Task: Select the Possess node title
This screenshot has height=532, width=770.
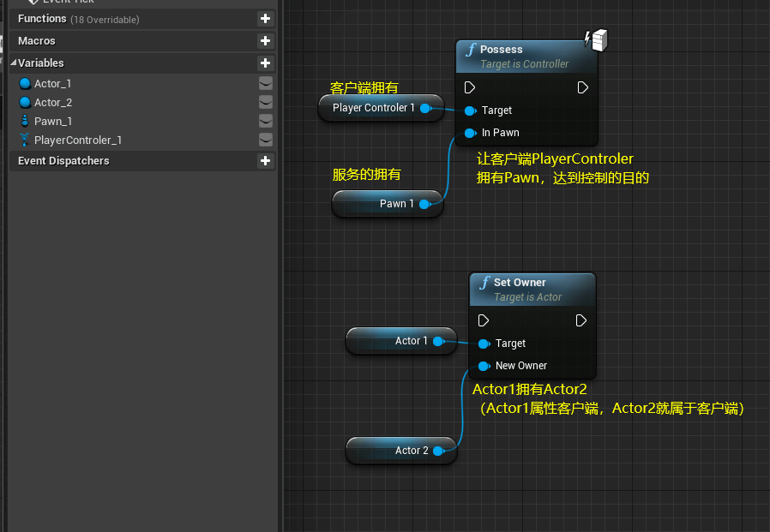Action: tap(501, 50)
